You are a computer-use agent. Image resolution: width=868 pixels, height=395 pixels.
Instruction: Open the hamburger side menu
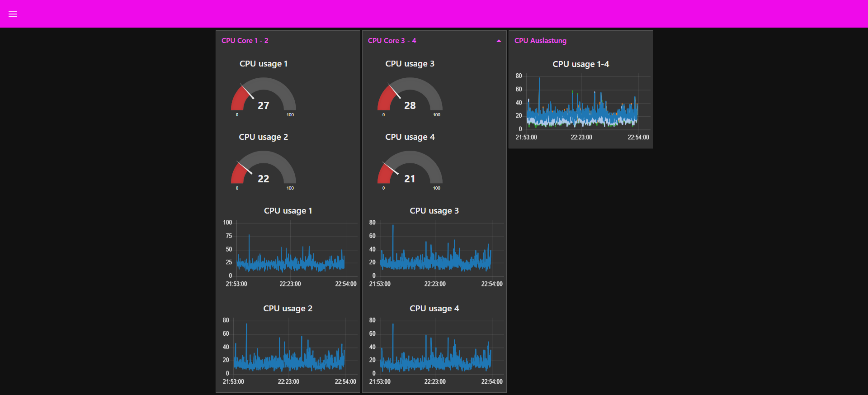coord(13,14)
